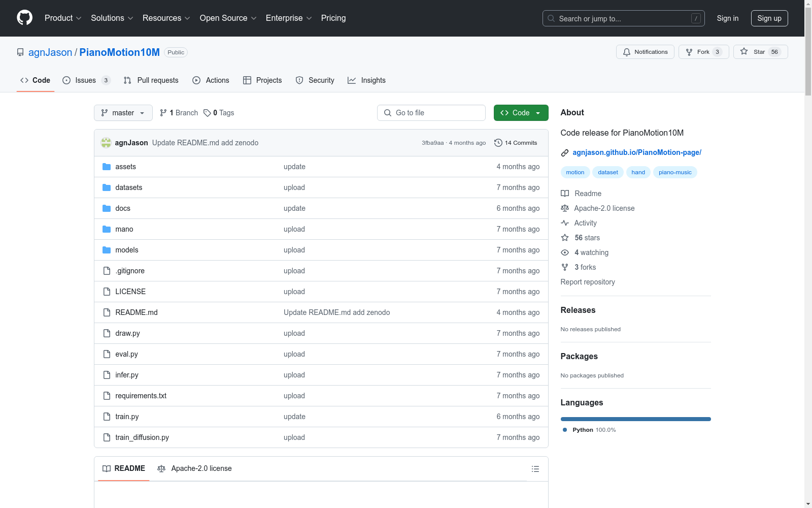Switch to the Issues tab
The width and height of the screenshot is (812, 508).
point(86,80)
